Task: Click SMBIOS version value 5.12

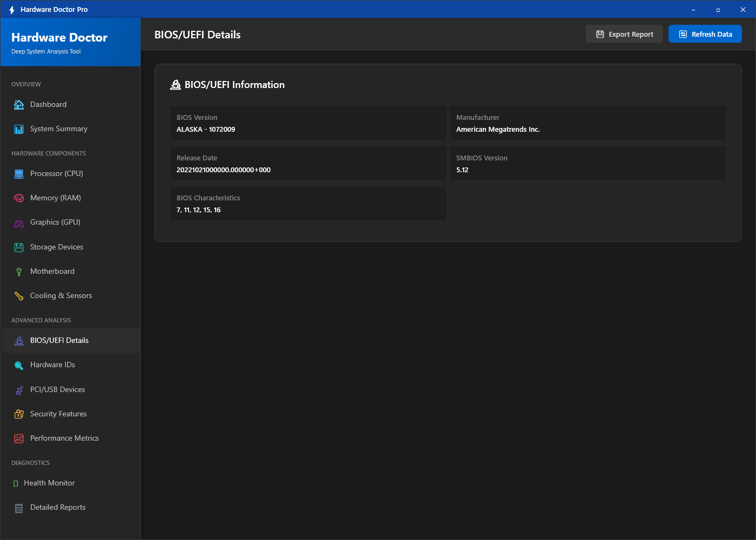Action: [x=462, y=170]
